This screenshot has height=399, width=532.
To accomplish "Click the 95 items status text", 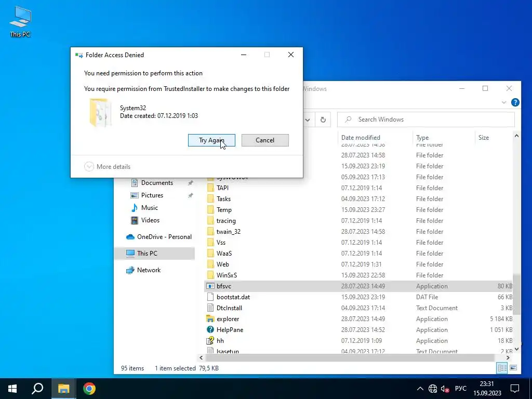I will (x=132, y=368).
